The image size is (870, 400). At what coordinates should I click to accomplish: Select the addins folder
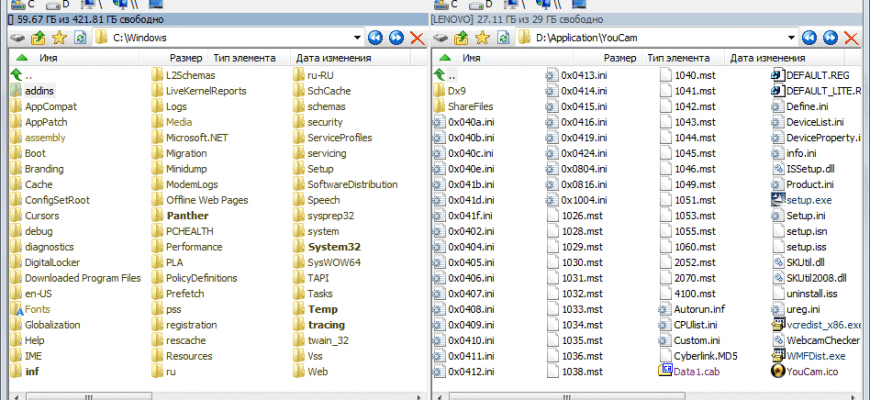pos(39,90)
